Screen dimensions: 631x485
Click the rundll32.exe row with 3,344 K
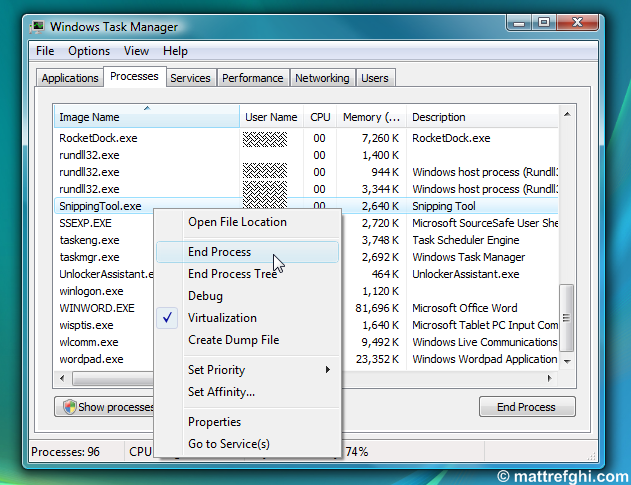coord(306,189)
